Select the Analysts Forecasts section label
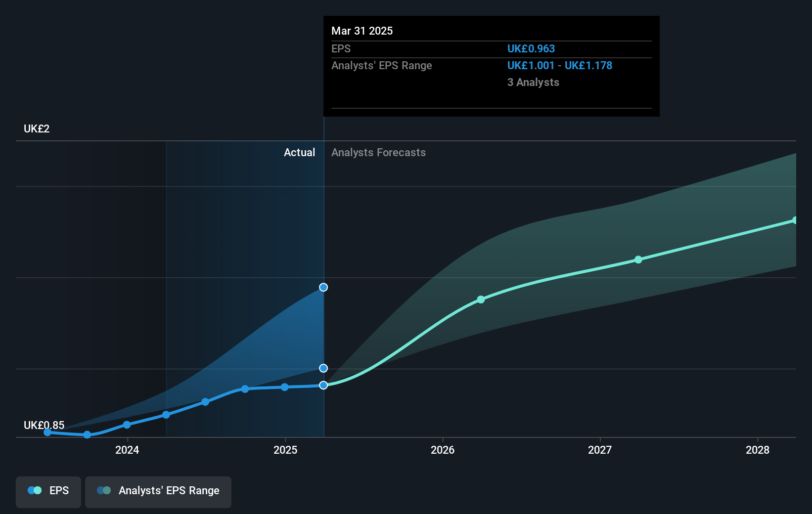This screenshot has width=812, height=514. (x=378, y=152)
